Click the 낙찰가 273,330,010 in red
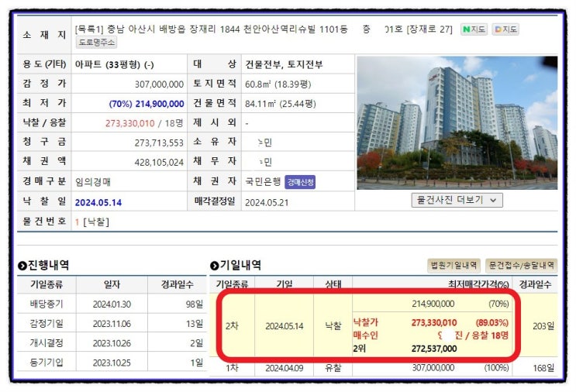 (x=434, y=322)
